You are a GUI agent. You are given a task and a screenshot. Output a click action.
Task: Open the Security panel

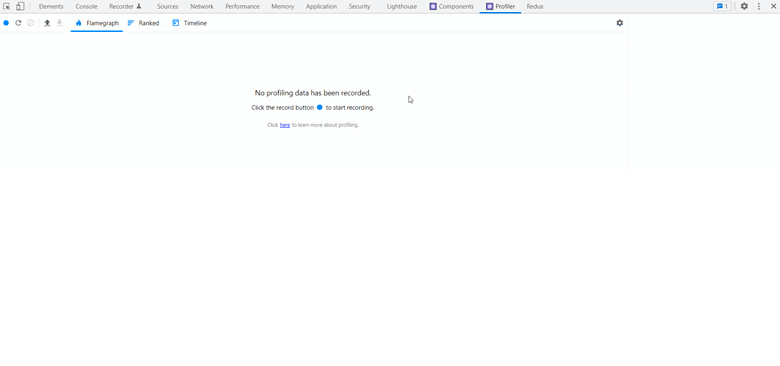tap(359, 6)
